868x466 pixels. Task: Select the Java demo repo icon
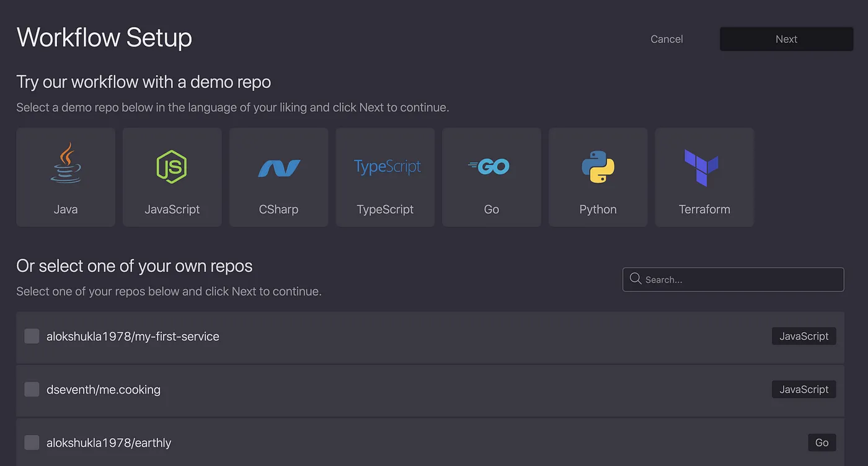(66, 163)
